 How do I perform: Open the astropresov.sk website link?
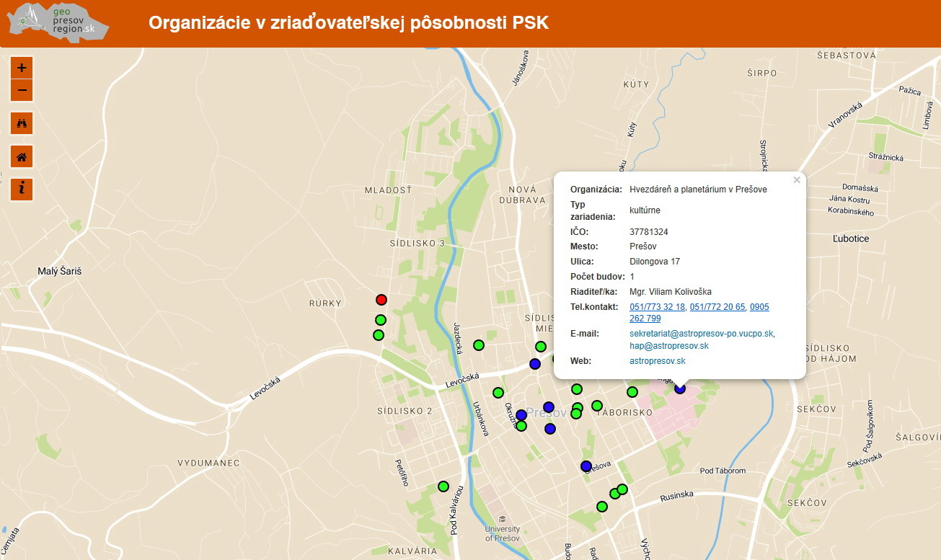click(x=658, y=361)
